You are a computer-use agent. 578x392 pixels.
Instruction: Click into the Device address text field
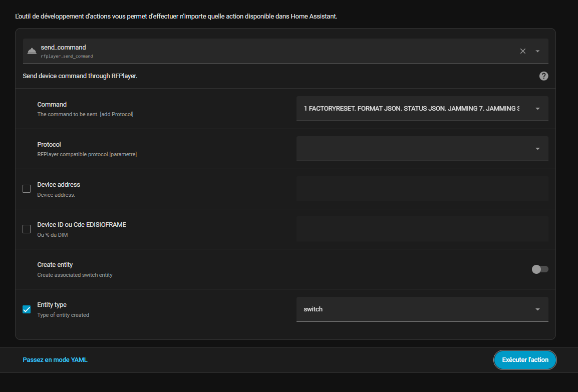click(x=422, y=189)
